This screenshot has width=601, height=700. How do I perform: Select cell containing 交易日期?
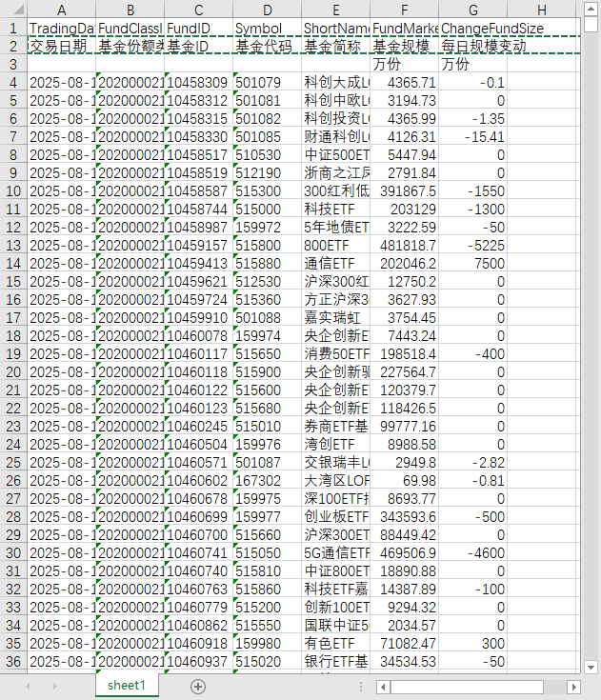pos(62,46)
